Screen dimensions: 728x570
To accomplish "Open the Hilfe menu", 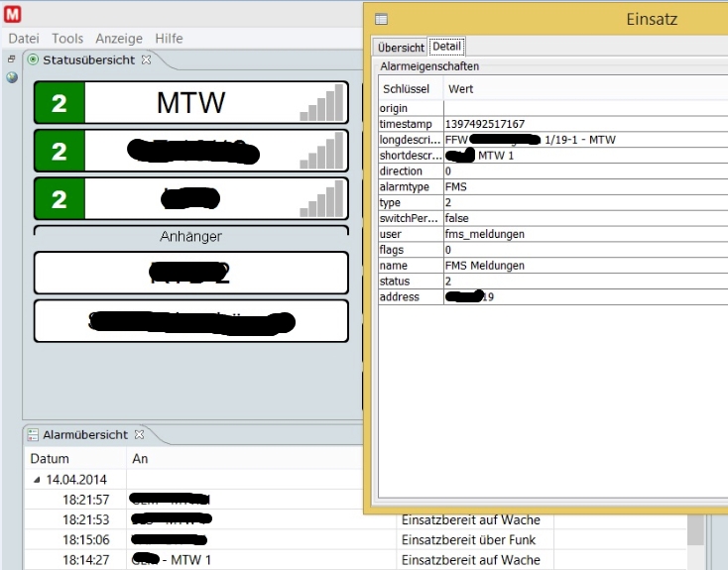I will (x=169, y=39).
